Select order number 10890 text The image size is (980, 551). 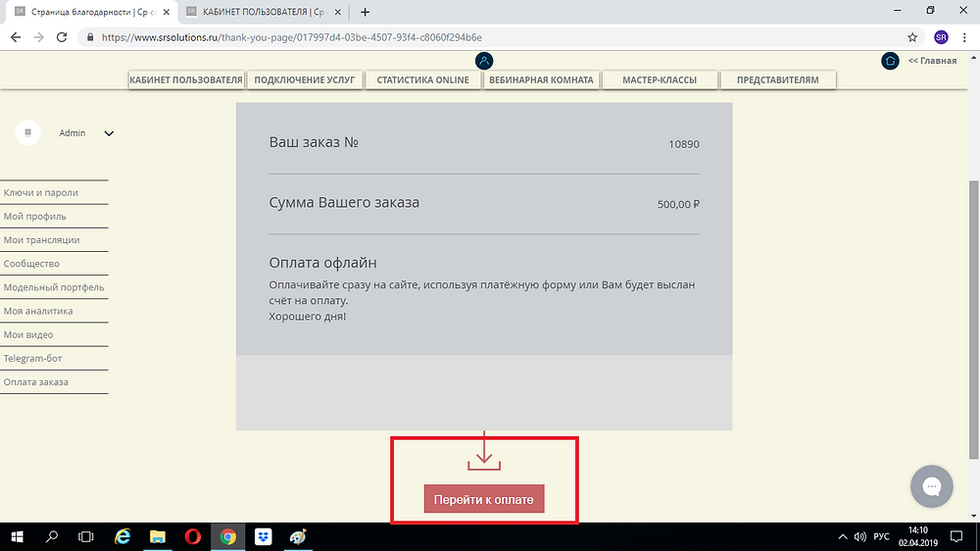pyautogui.click(x=684, y=144)
